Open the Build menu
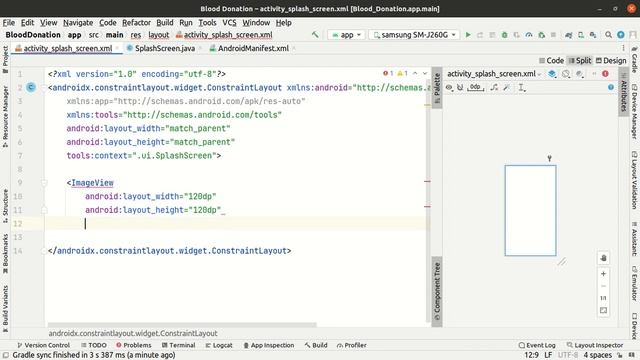The height and width of the screenshot is (360, 640). tap(164, 22)
